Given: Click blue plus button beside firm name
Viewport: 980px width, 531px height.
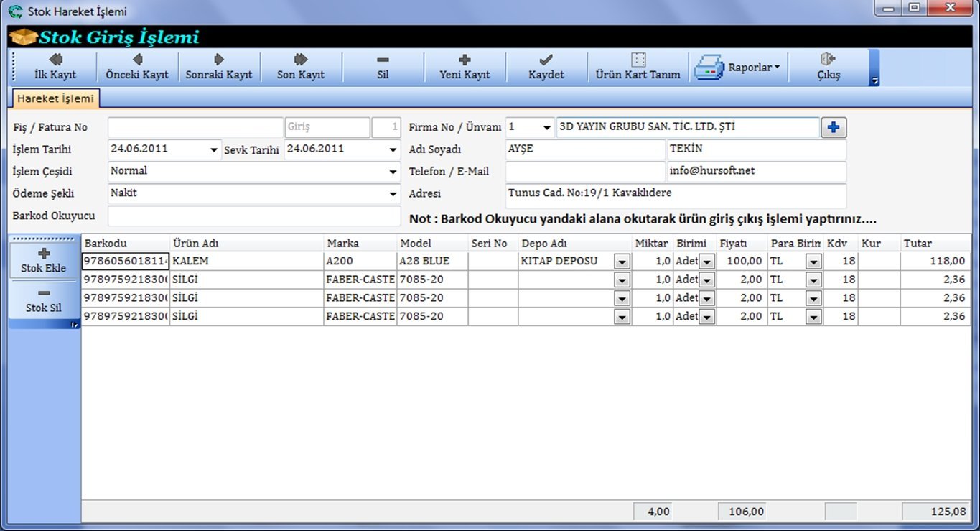Looking at the screenshot, I should coord(833,127).
